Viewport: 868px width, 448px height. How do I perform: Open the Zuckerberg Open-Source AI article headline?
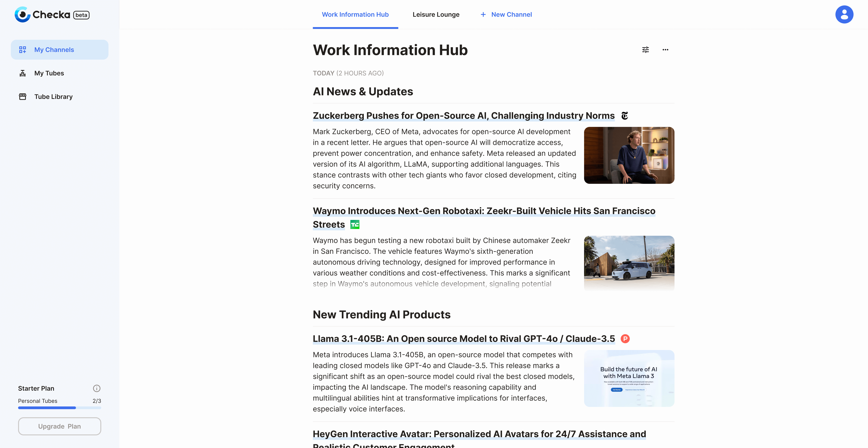click(463, 116)
